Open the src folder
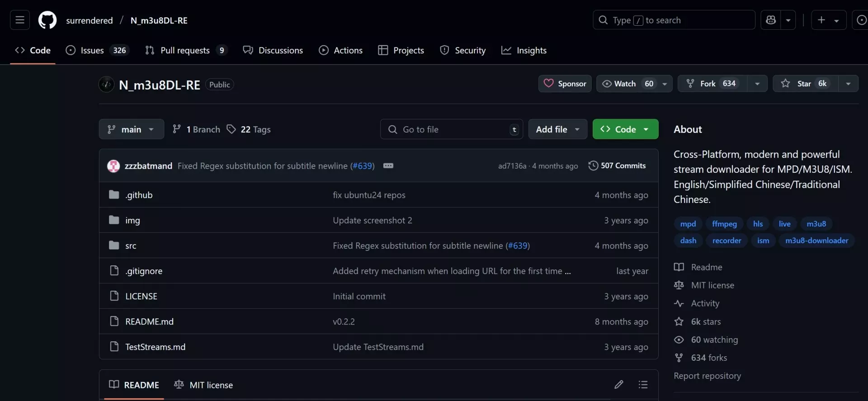868x401 pixels. pos(131,245)
